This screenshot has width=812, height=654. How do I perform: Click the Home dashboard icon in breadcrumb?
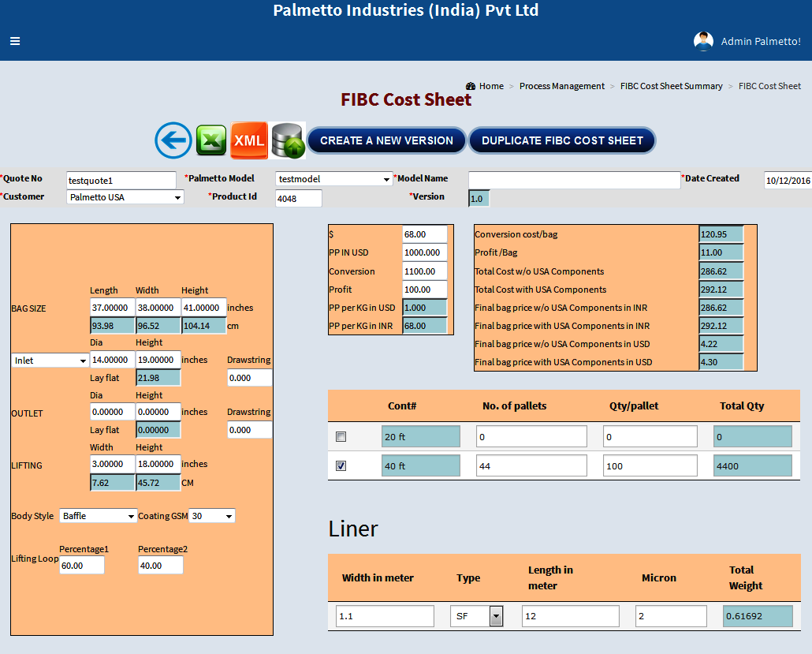[x=470, y=86]
